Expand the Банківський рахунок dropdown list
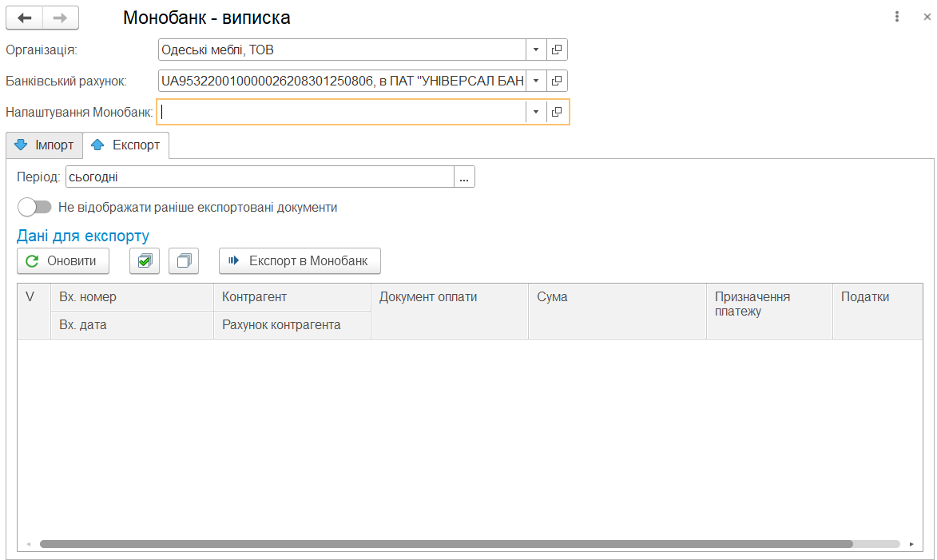 coord(535,81)
